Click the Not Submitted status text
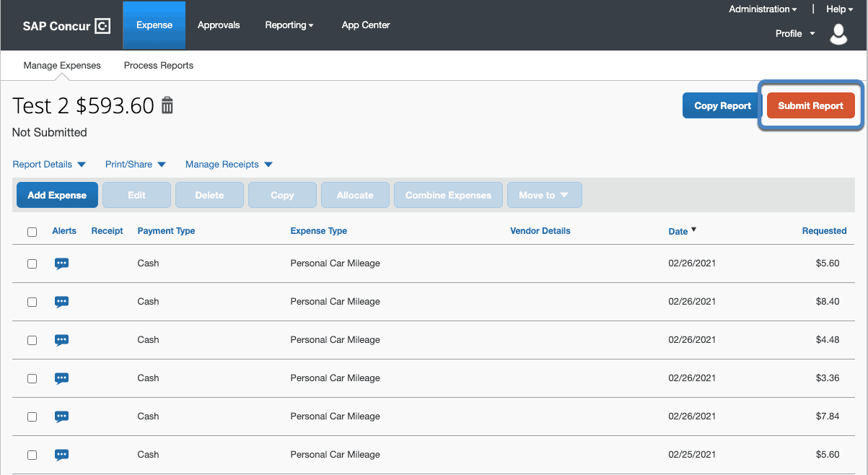The image size is (868, 475). (50, 133)
